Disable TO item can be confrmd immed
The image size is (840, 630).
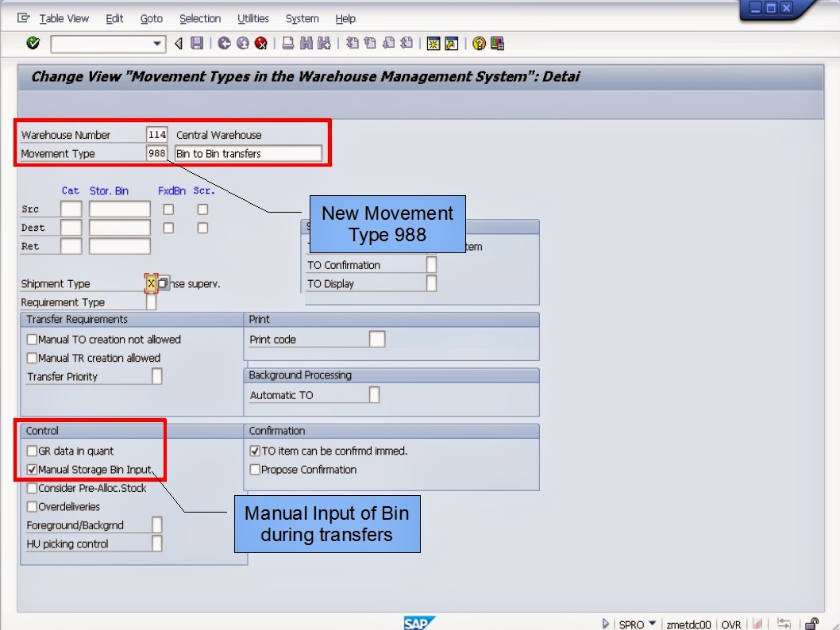pos(254,450)
